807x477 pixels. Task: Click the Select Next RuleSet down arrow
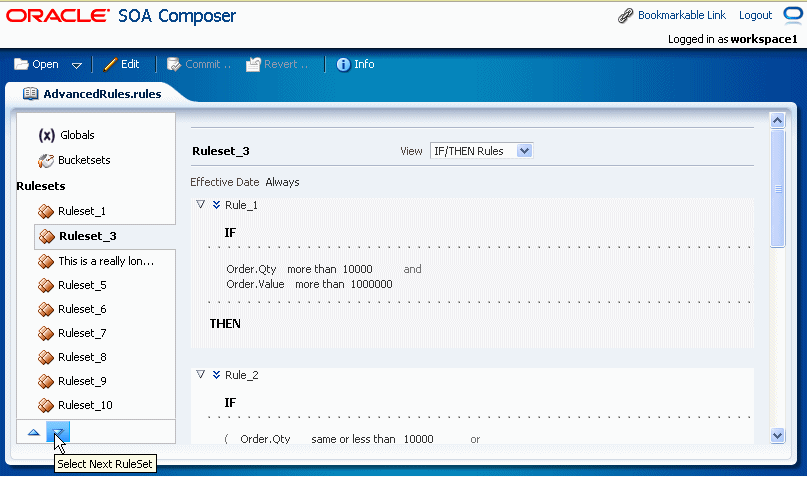point(58,432)
